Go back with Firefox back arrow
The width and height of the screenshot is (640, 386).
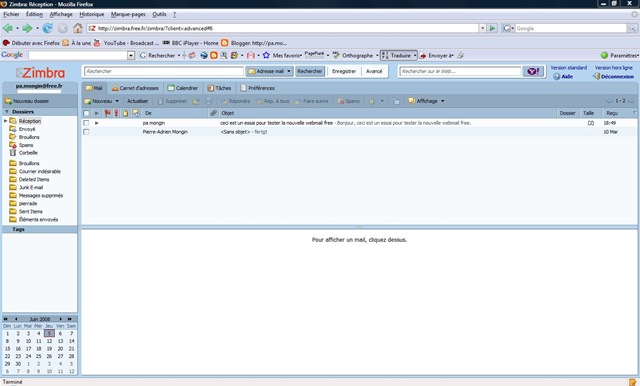pos(7,28)
